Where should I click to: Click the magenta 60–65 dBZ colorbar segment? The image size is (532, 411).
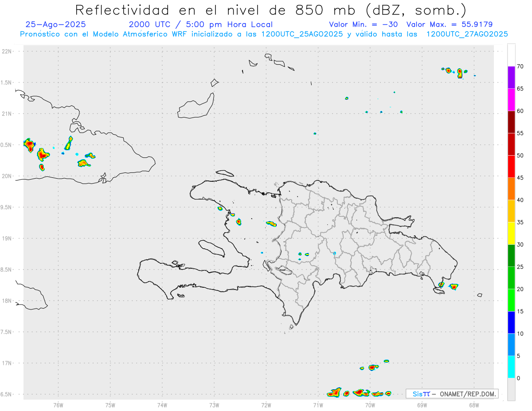512,100
